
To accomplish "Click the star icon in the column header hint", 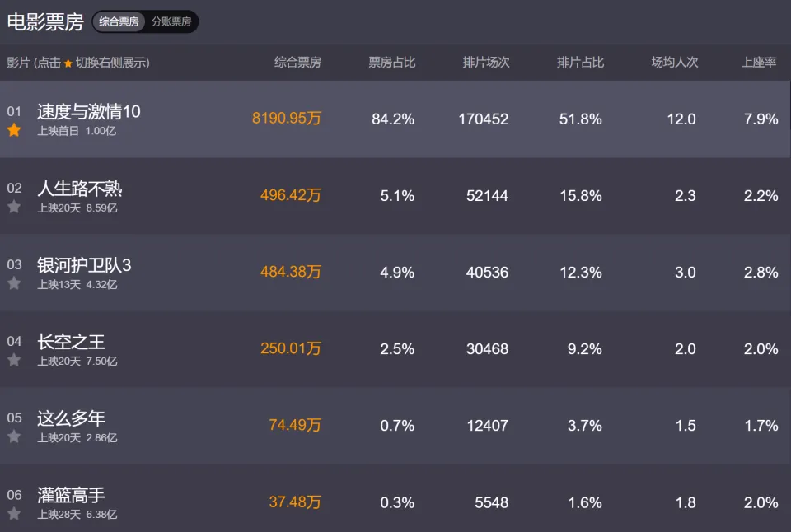I will pos(68,63).
